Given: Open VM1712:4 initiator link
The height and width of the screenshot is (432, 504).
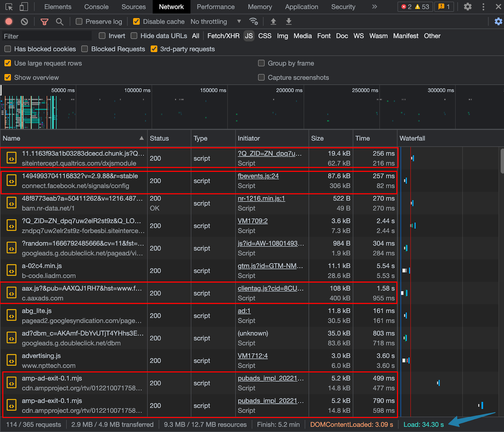Looking at the screenshot, I should coord(253,356).
